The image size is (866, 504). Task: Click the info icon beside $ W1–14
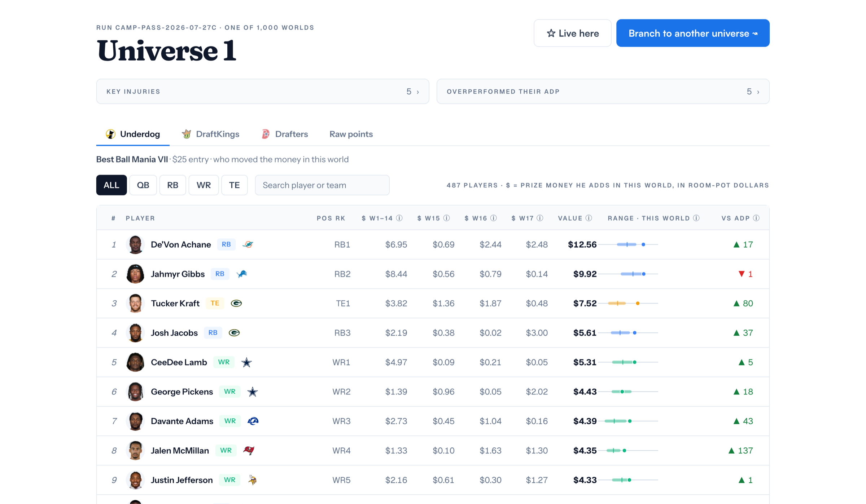399,218
